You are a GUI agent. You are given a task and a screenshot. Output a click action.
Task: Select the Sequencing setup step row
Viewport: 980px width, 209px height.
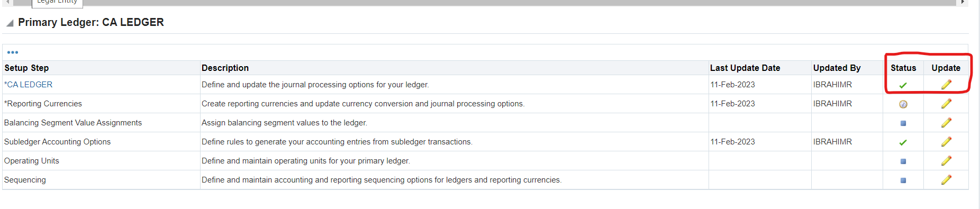(x=485, y=180)
